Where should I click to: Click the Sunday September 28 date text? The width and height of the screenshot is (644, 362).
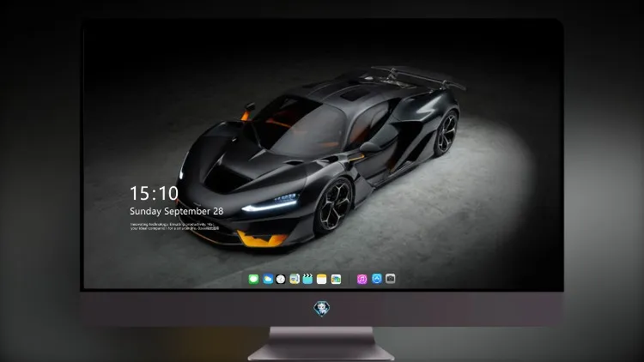(x=177, y=211)
